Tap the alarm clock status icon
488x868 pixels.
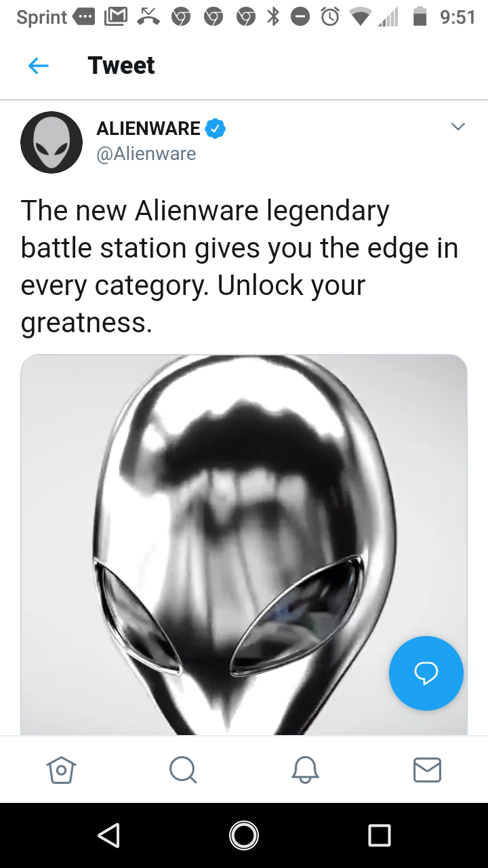[x=330, y=17]
